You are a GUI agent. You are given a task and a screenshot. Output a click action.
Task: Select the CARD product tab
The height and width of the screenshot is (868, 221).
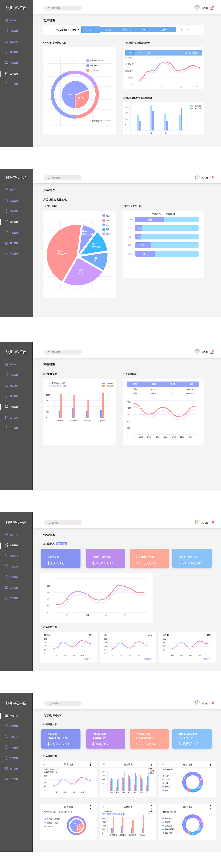(x=91, y=30)
